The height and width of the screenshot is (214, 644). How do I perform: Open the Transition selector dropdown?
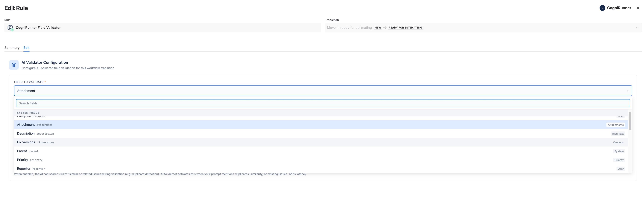tap(475, 27)
